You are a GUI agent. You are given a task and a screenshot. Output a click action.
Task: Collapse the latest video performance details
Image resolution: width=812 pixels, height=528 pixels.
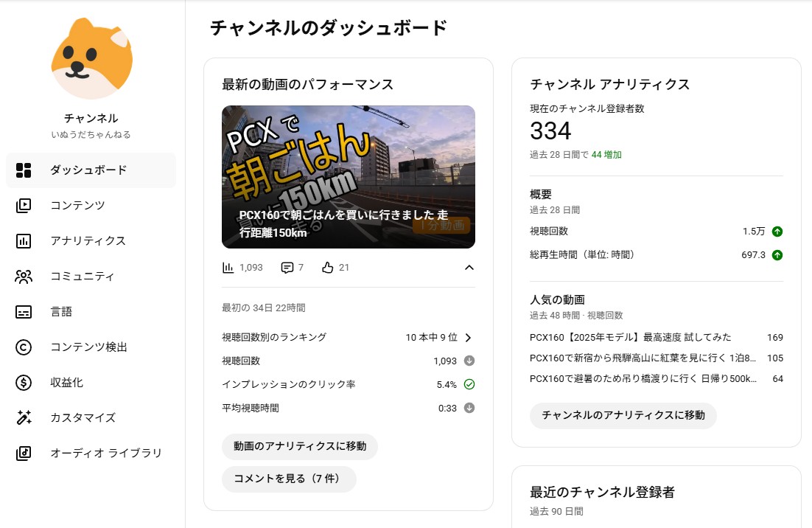(x=469, y=268)
